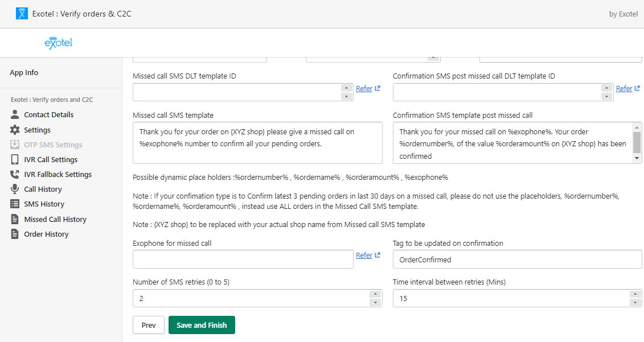Screen dimensions: 644x342
Task: Click external link icon beside Missed call DLT Refer
Action: click(x=378, y=88)
